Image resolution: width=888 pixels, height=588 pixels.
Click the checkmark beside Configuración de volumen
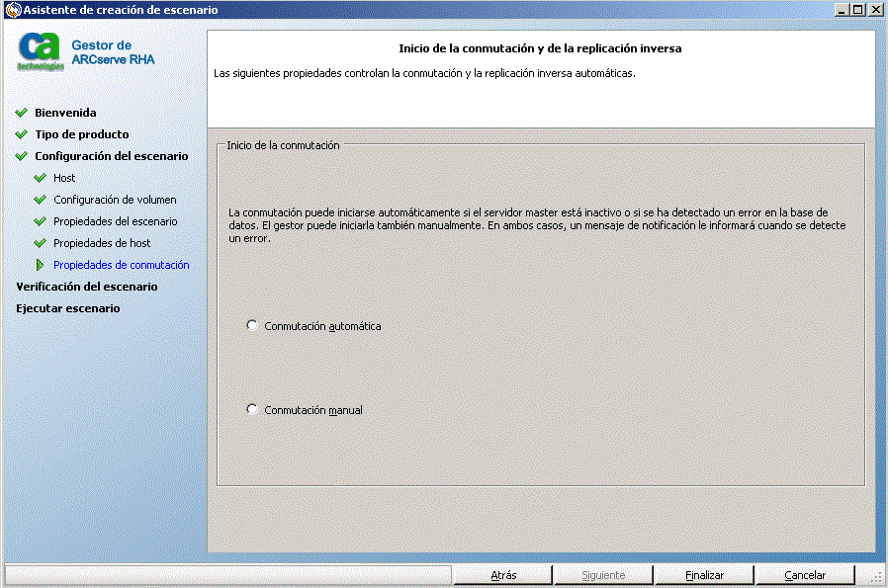point(38,200)
